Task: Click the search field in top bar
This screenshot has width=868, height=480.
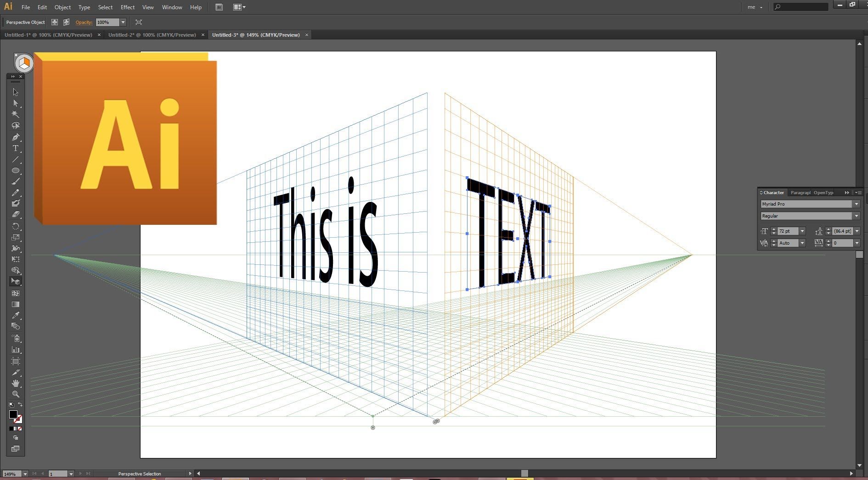Action: 800,7
